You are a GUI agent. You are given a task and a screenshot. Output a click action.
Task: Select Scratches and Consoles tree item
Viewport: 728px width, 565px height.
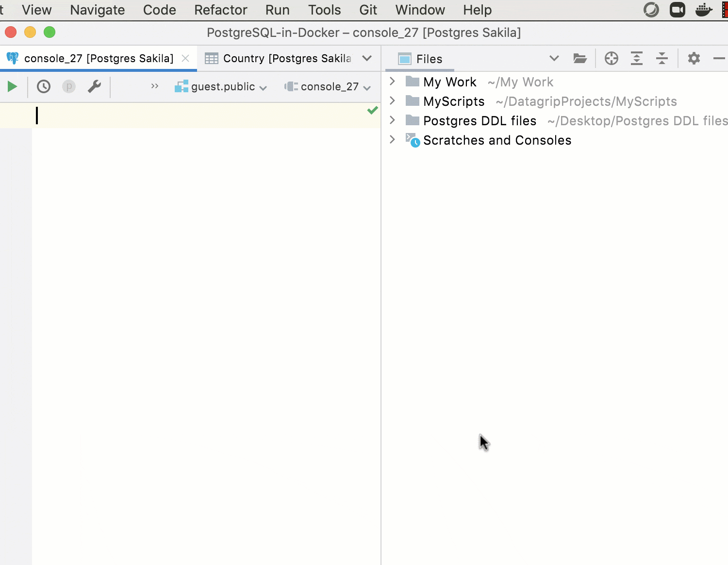[x=497, y=140]
